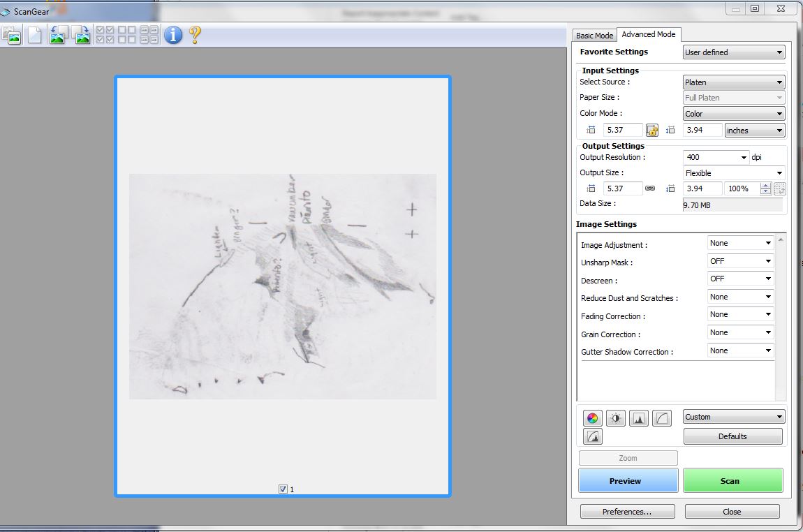The image size is (803, 532).
Task: Open the Brightness/Contrast adjustment
Action: pyautogui.click(x=615, y=418)
